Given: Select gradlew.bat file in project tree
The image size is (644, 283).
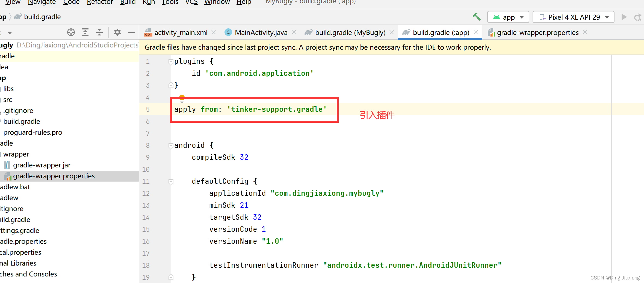Looking at the screenshot, I should tap(15, 187).
